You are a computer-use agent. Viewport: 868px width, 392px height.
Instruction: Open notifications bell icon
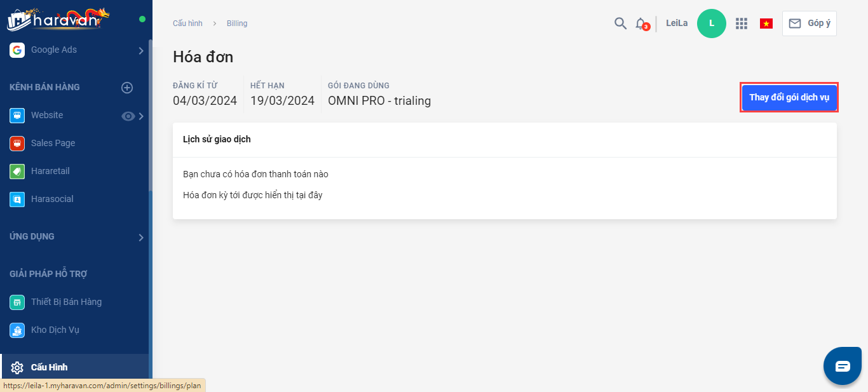(641, 24)
